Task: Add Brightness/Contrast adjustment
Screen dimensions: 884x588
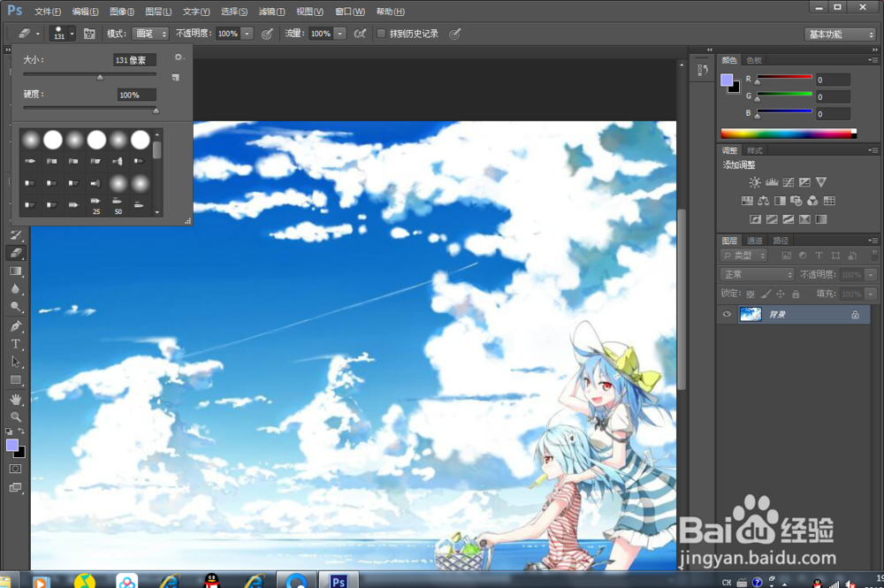Action: (755, 182)
